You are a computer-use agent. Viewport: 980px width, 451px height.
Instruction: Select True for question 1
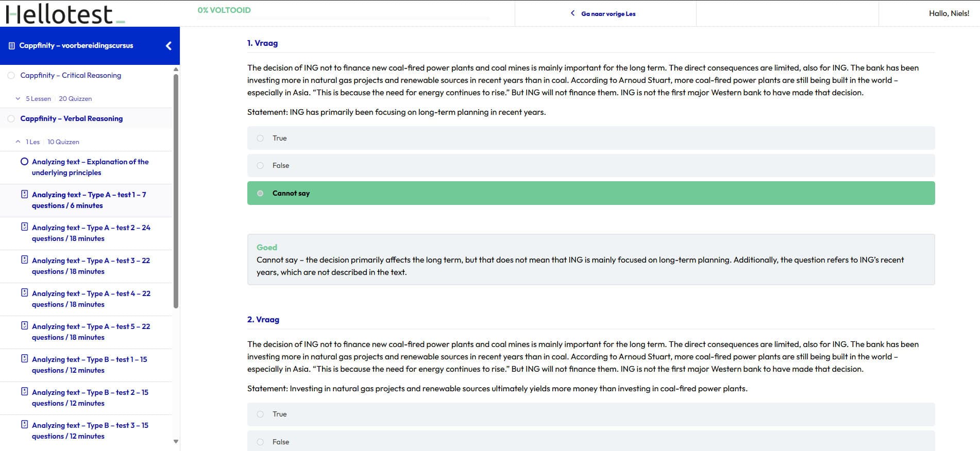[260, 138]
